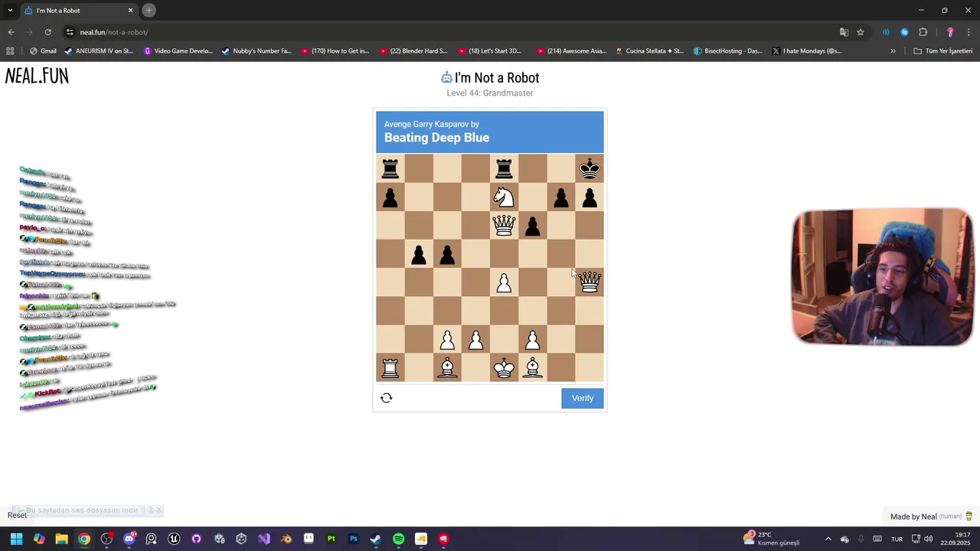980x551 pixels.
Task: Open the Video Game Develo... bookmark
Action: pyautogui.click(x=178, y=51)
